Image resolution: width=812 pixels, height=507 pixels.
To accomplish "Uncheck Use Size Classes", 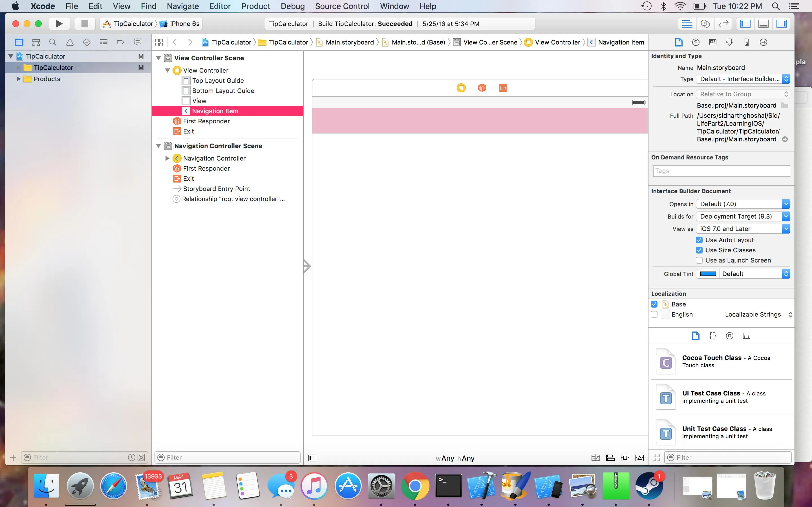I will click(699, 250).
